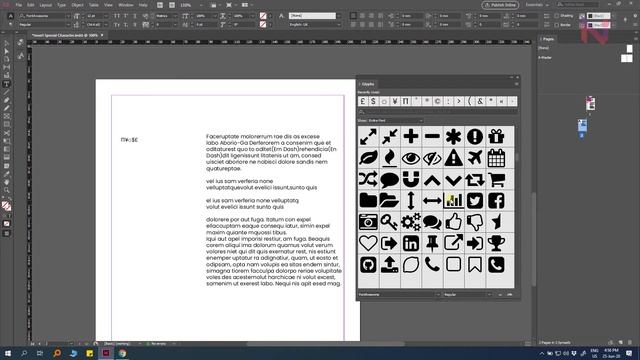Open Glyphs panel font name dropdown

tap(438, 294)
